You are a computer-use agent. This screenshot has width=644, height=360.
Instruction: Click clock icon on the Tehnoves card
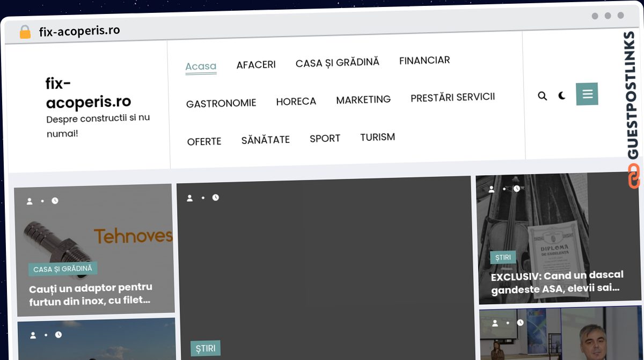click(55, 200)
